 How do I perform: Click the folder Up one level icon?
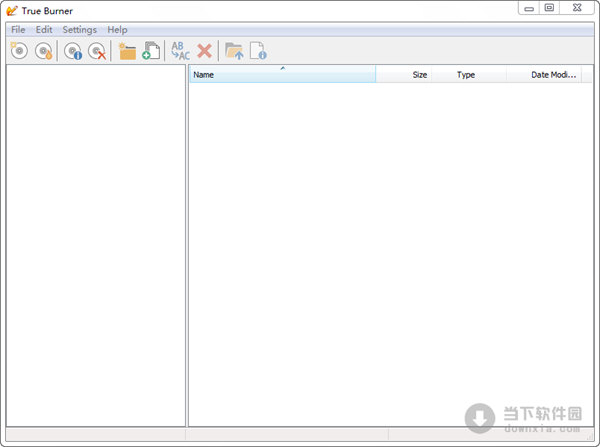234,51
